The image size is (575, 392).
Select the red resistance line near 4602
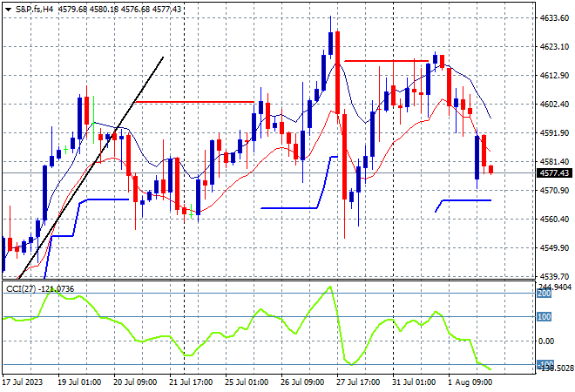[x=194, y=102]
